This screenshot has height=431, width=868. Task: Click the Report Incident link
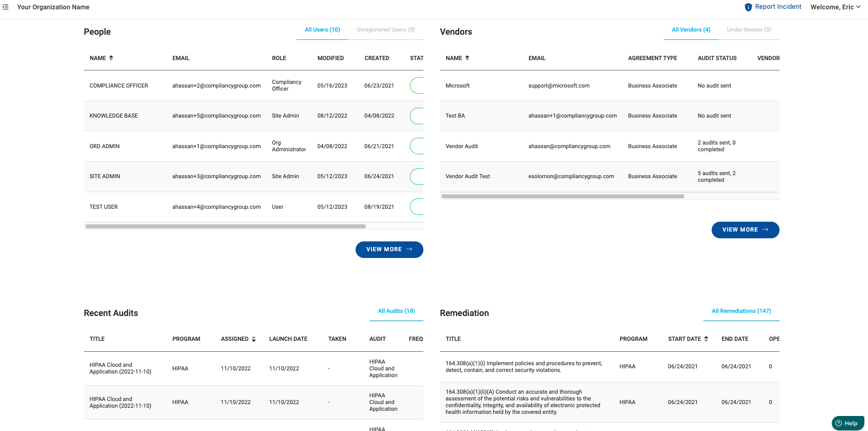coord(778,7)
